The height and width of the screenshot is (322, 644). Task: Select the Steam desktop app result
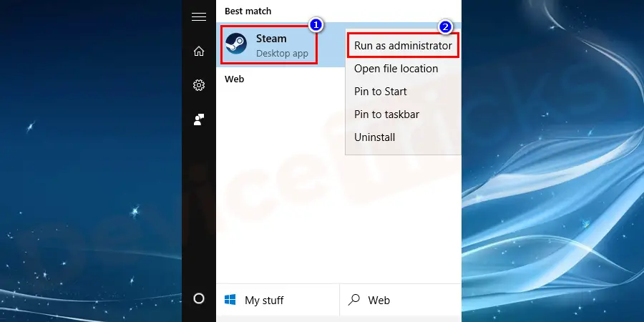tap(281, 44)
